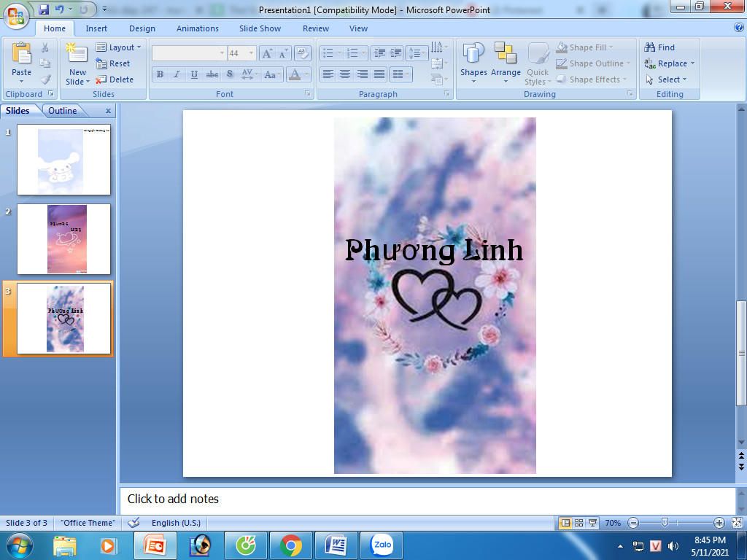Open the Arrange objects menu

[506, 64]
